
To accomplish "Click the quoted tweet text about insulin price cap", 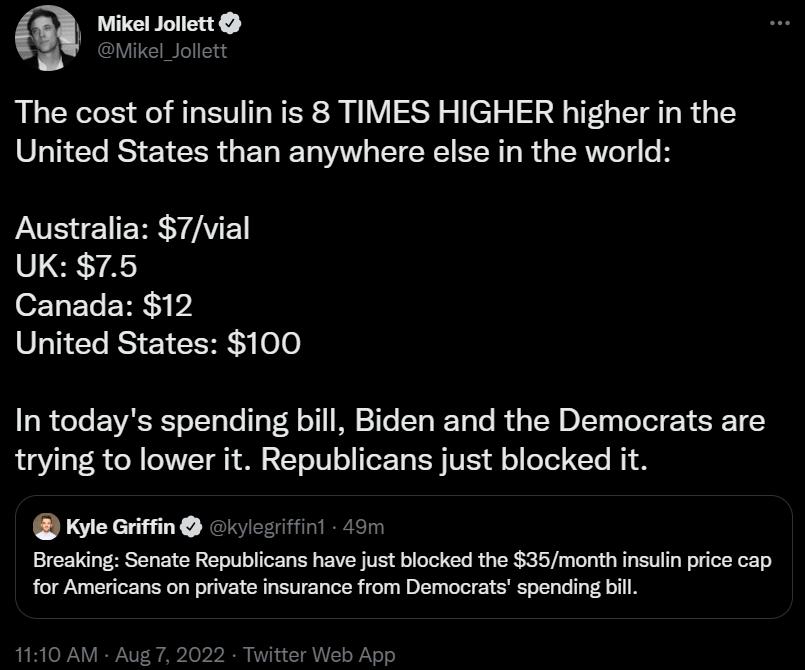I will [398, 572].
